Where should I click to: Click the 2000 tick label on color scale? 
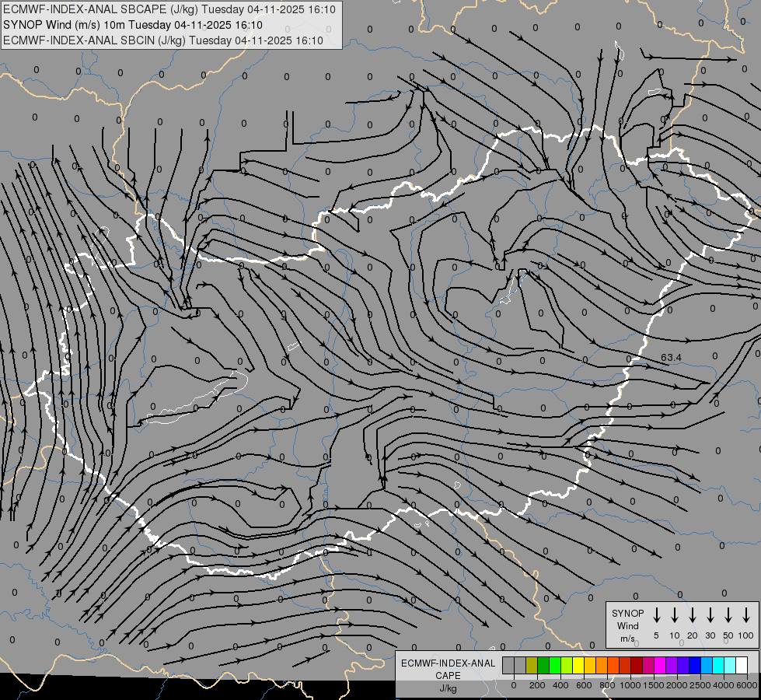[x=677, y=685]
